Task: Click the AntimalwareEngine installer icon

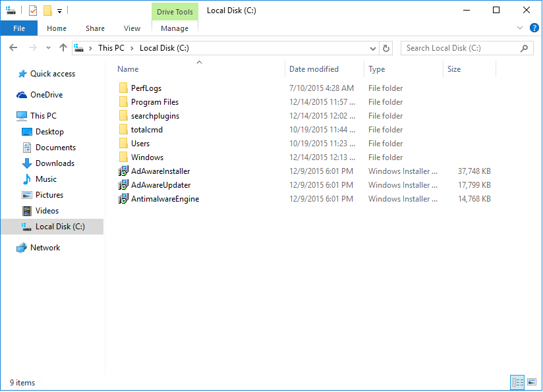Action: click(x=123, y=199)
